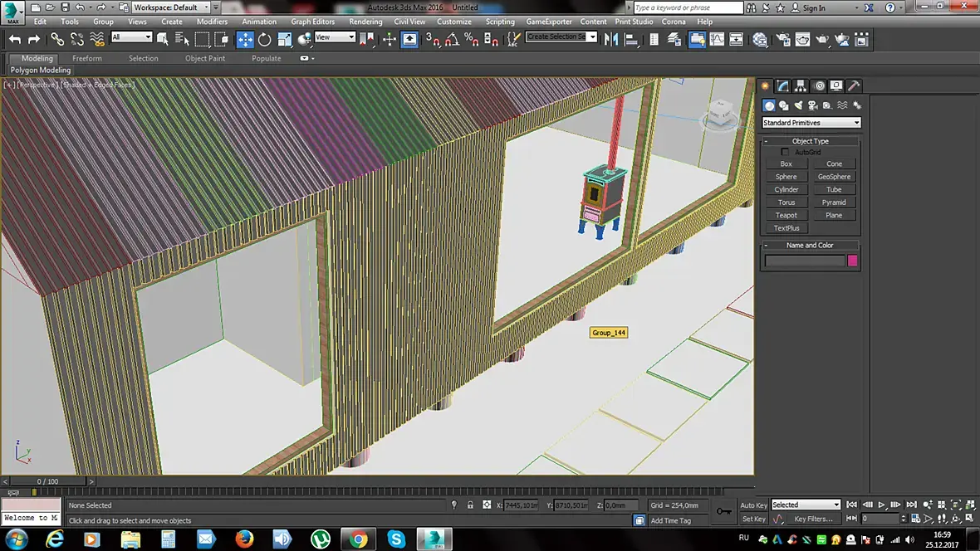Toggle Auto Key animation mode
The height and width of the screenshot is (551, 980).
point(753,505)
